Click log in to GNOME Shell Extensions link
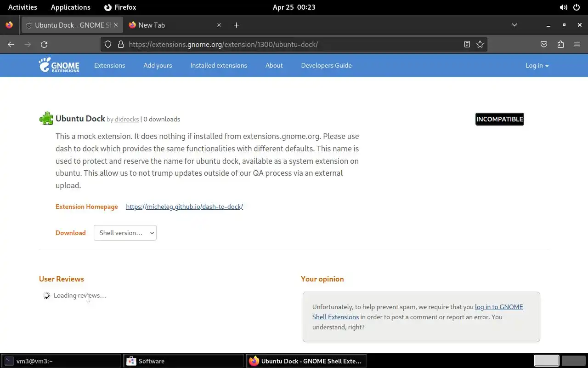588x368 pixels. click(x=418, y=312)
